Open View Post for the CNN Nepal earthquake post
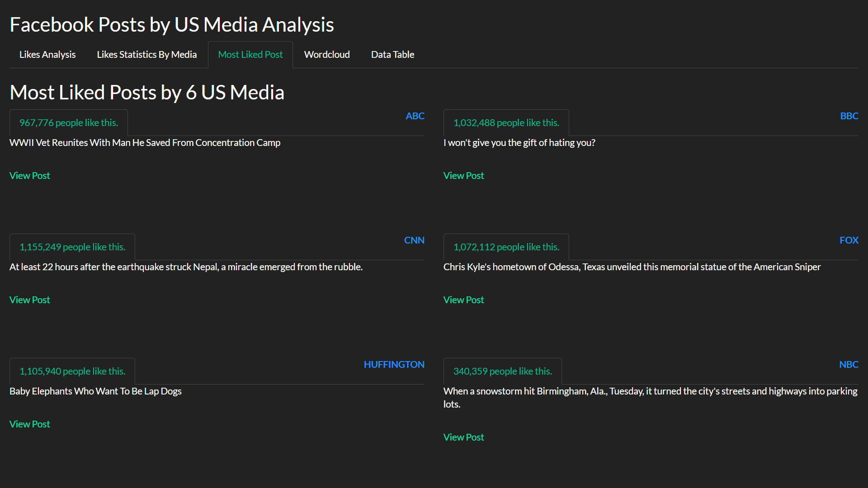868x488 pixels. pos(30,300)
